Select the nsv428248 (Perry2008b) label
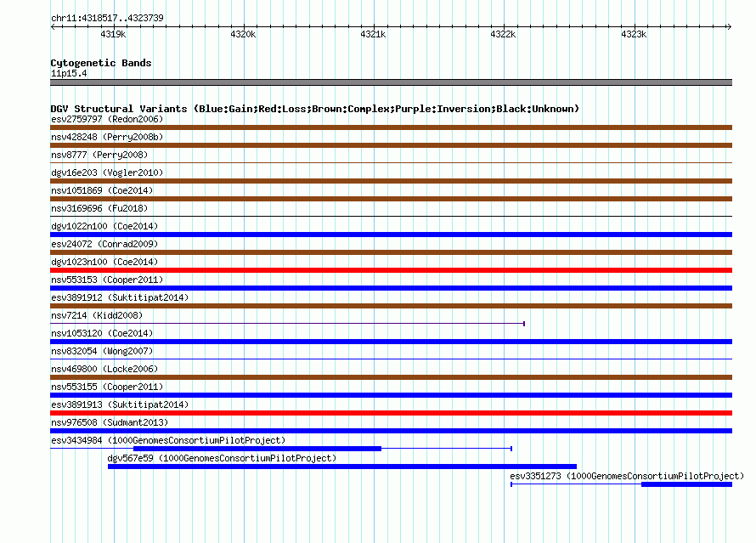Image resolution: width=756 pixels, height=543 pixels. 107,137
